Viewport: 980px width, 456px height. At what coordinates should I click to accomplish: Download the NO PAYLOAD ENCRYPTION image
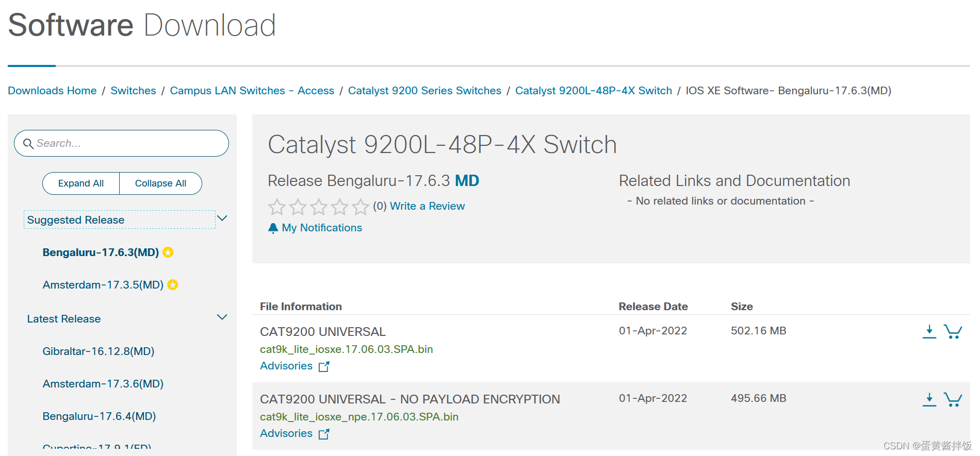click(x=929, y=399)
